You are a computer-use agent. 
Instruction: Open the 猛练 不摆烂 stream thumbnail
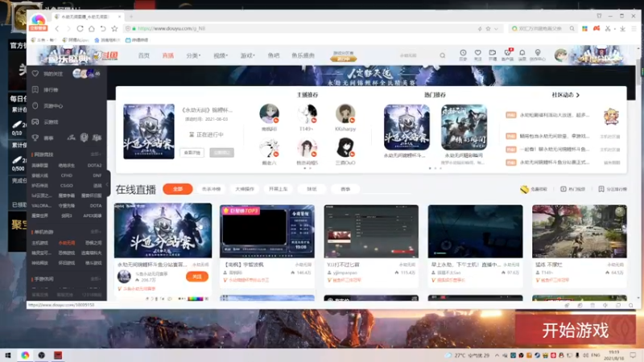580,232
